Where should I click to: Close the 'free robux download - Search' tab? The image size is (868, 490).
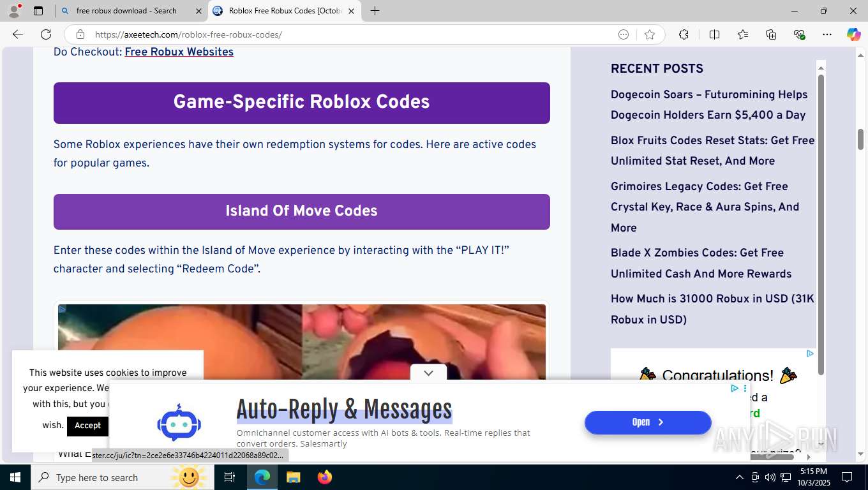click(198, 11)
